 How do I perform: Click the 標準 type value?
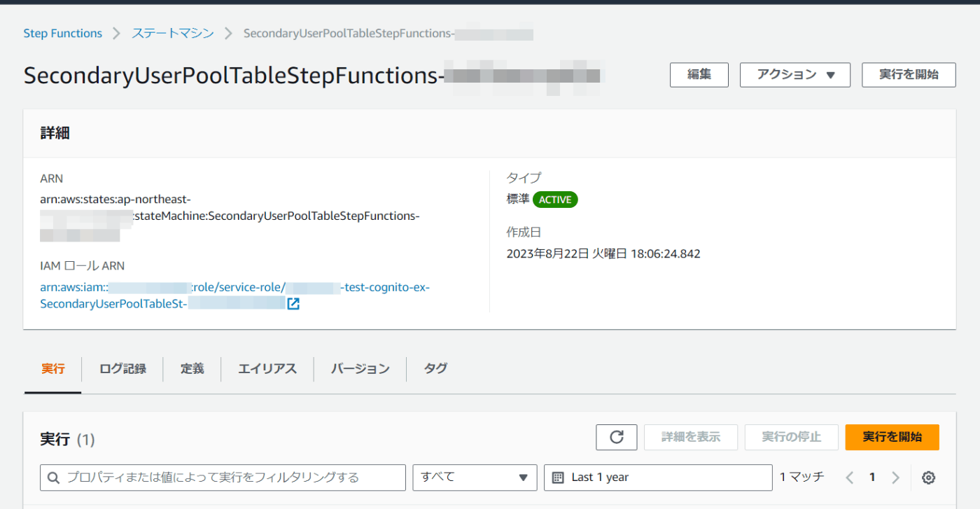517,200
